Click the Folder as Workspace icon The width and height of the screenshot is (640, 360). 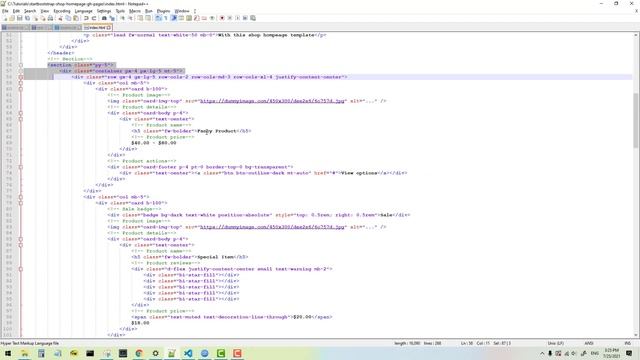tap(204, 18)
